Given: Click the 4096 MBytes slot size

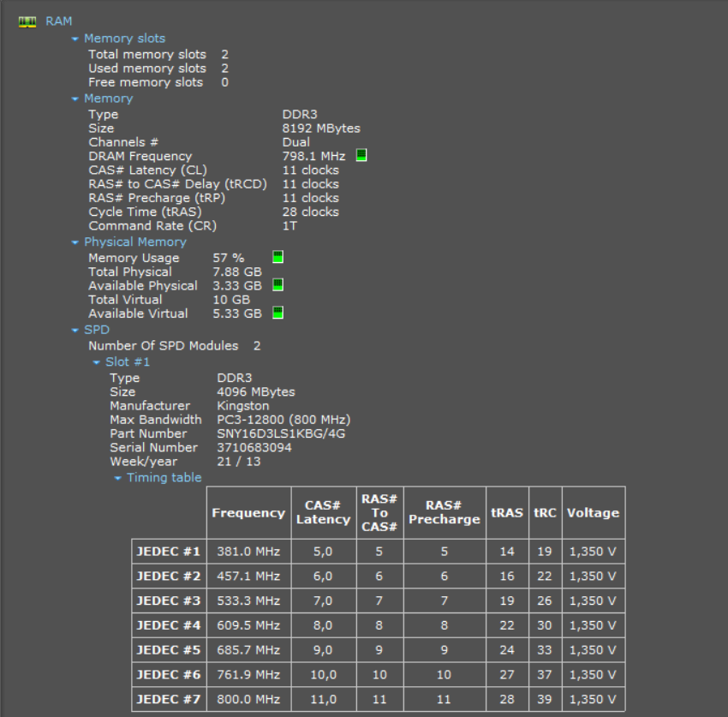Looking at the screenshot, I should 256,391.
